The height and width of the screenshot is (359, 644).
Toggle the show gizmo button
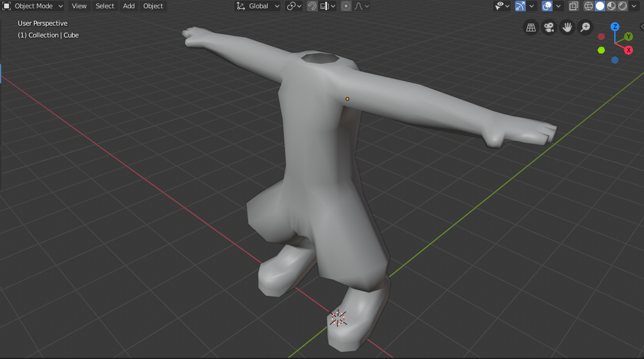click(520, 6)
